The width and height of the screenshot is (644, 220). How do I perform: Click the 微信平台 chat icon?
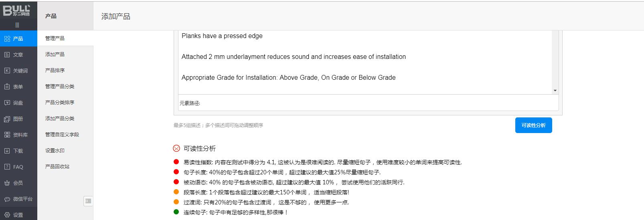[7, 199]
